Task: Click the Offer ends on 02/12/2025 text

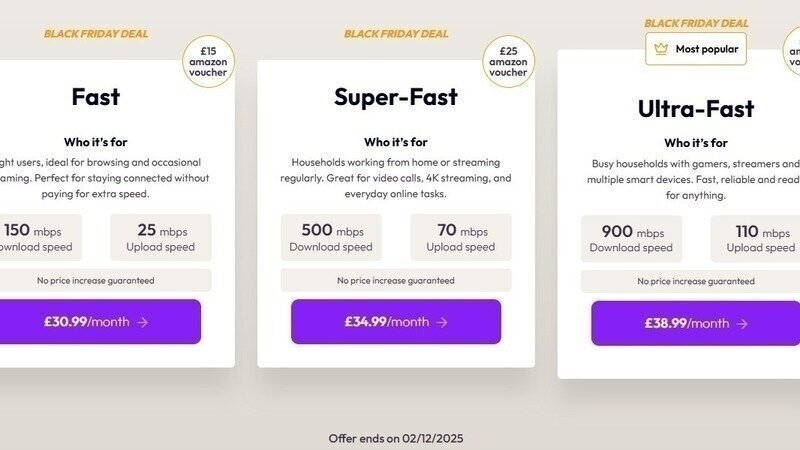Action: [x=396, y=438]
